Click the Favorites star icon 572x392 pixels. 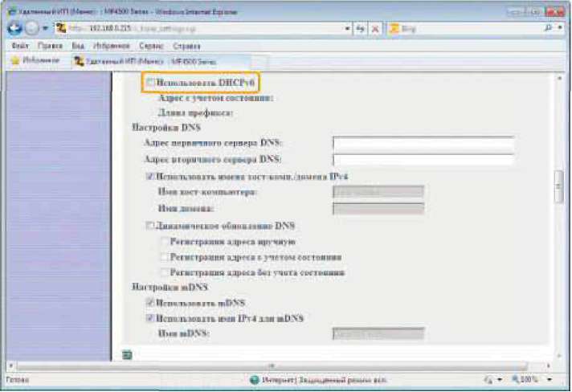click(14, 60)
